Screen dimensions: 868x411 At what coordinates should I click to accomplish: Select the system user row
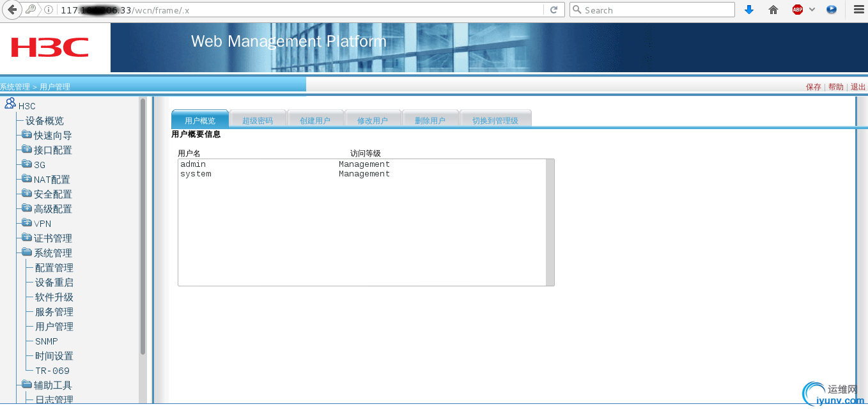click(362, 174)
